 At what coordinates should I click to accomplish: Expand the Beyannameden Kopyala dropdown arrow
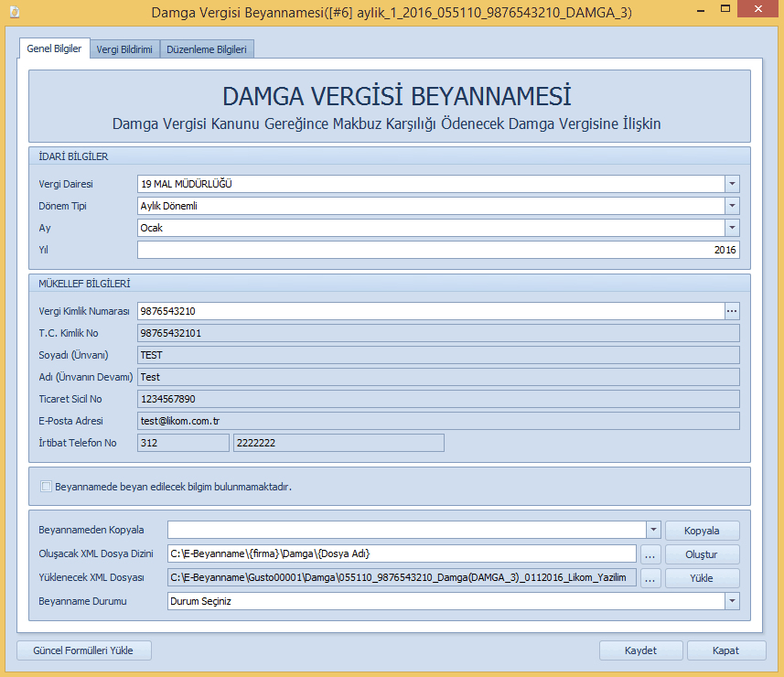click(653, 530)
